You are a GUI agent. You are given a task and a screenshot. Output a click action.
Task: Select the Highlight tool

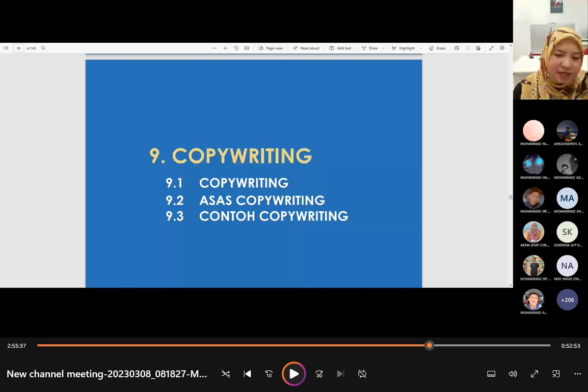pyautogui.click(x=403, y=48)
